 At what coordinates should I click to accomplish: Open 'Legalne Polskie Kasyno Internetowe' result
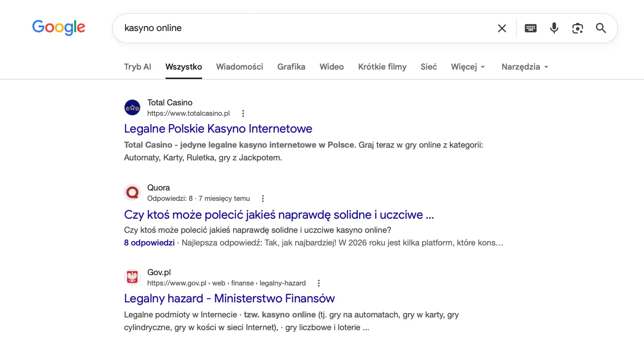(x=218, y=128)
